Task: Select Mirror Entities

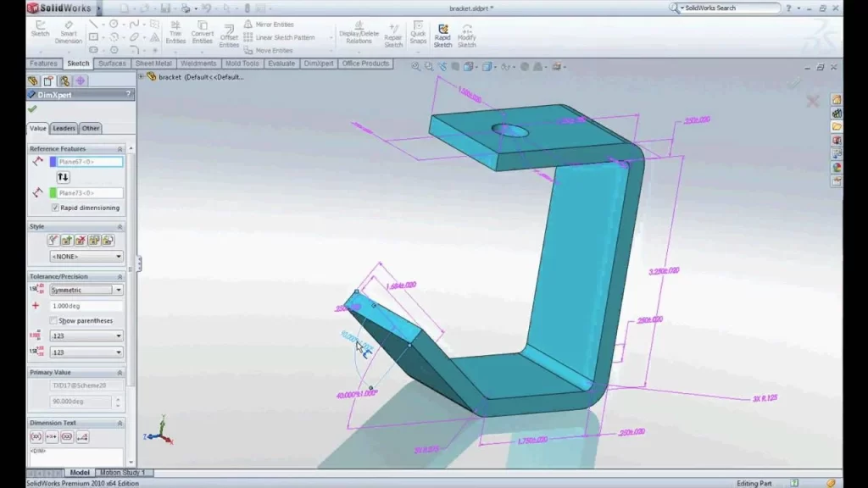Action: (271, 25)
